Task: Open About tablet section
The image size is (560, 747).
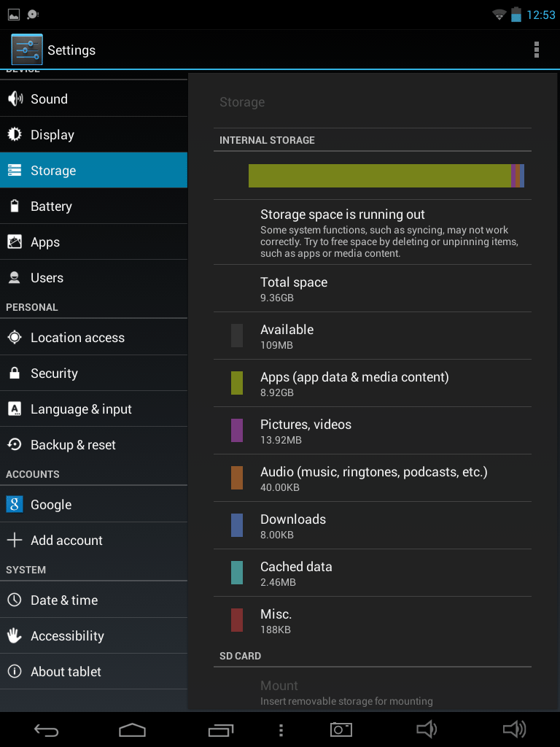Action: pos(93,672)
